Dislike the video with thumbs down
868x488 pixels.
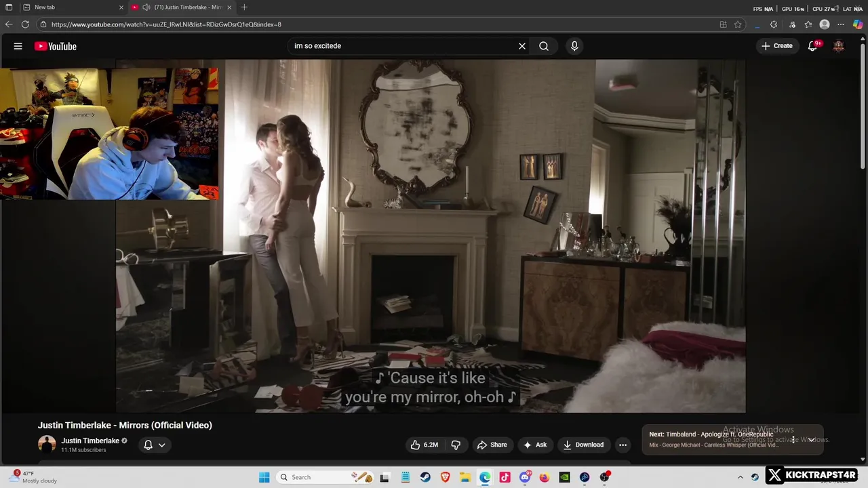point(456,445)
